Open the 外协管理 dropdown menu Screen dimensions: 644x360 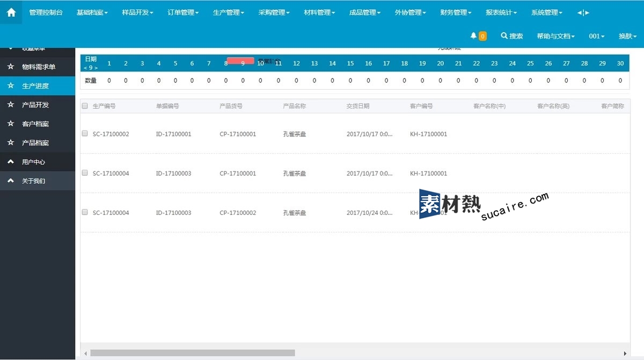(411, 12)
